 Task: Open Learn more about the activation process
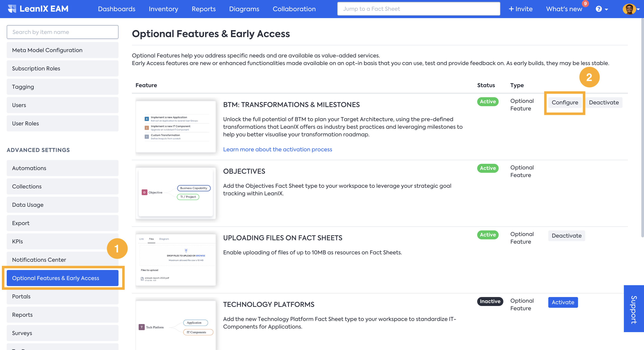(278, 149)
